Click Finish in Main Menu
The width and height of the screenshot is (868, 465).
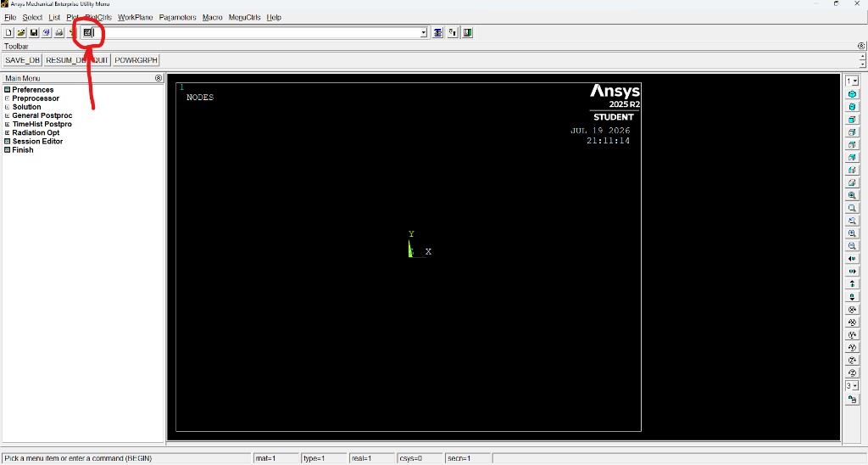click(23, 149)
